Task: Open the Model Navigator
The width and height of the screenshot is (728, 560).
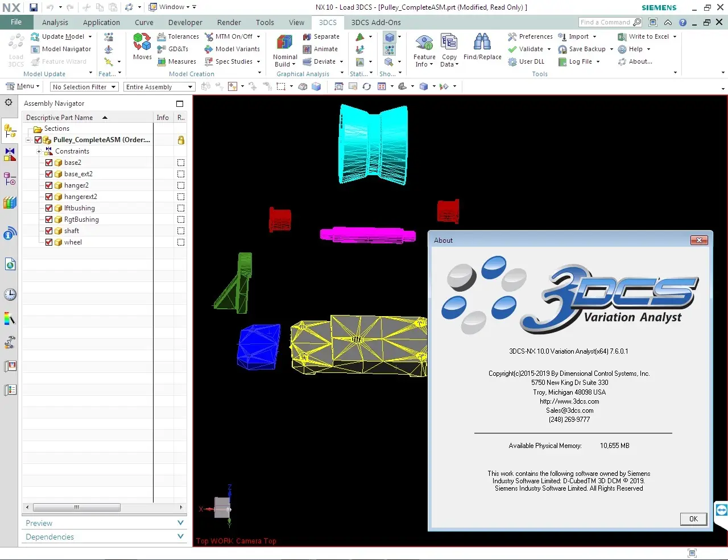Action: [61, 49]
